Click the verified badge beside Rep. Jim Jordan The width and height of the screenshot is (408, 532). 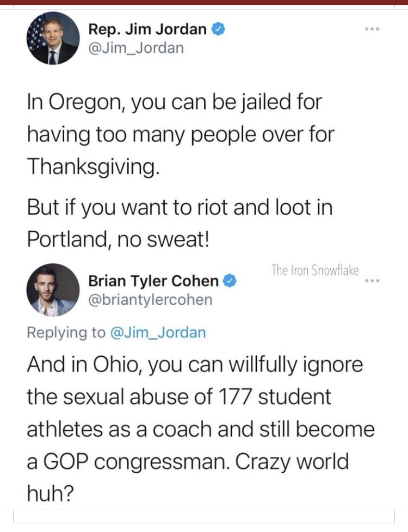(218, 29)
